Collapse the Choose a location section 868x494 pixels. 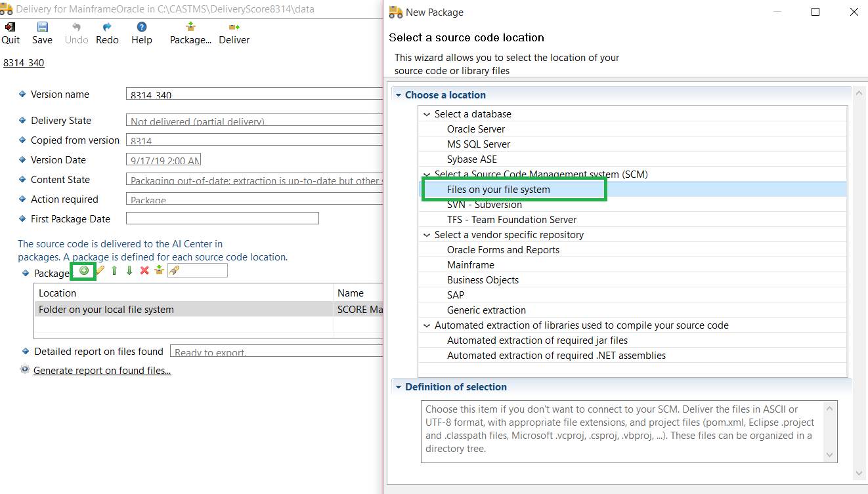tap(399, 95)
